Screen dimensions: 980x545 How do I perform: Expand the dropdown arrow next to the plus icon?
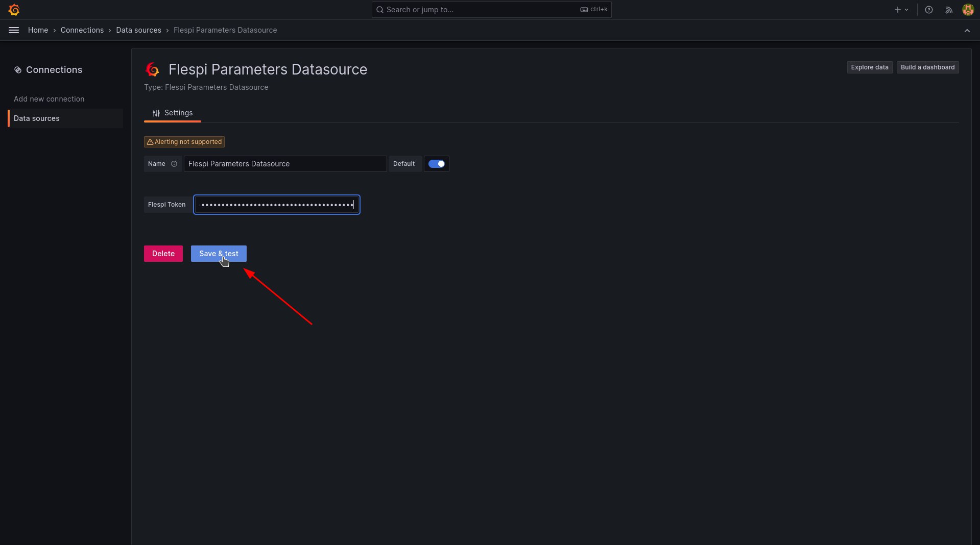905,10
